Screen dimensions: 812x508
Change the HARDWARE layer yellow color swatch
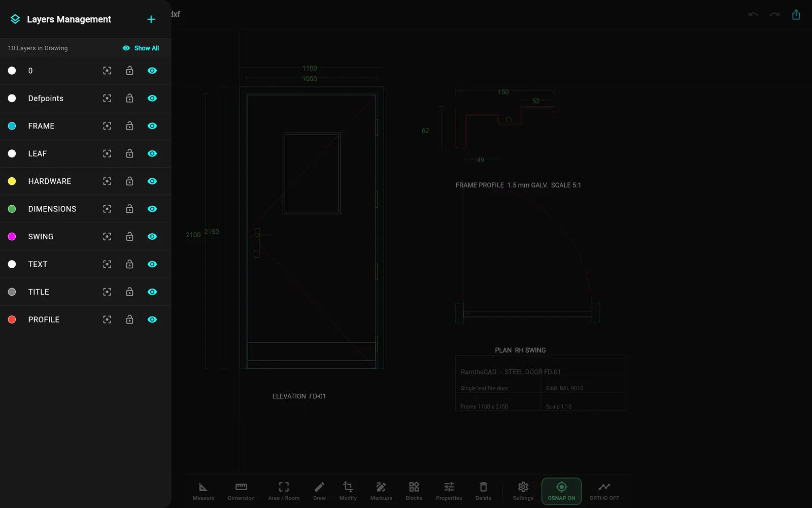coord(12,181)
